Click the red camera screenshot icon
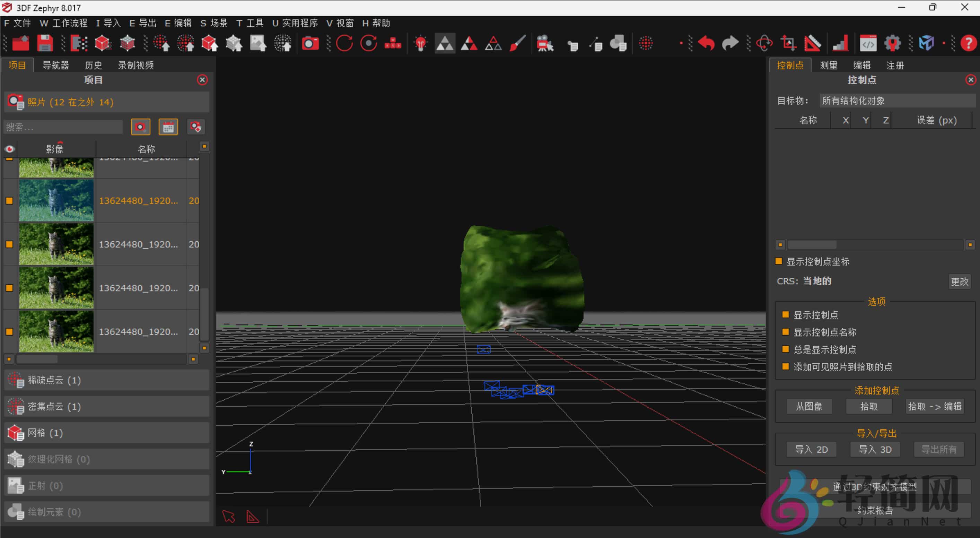Viewport: 980px width, 538px height. [x=310, y=43]
